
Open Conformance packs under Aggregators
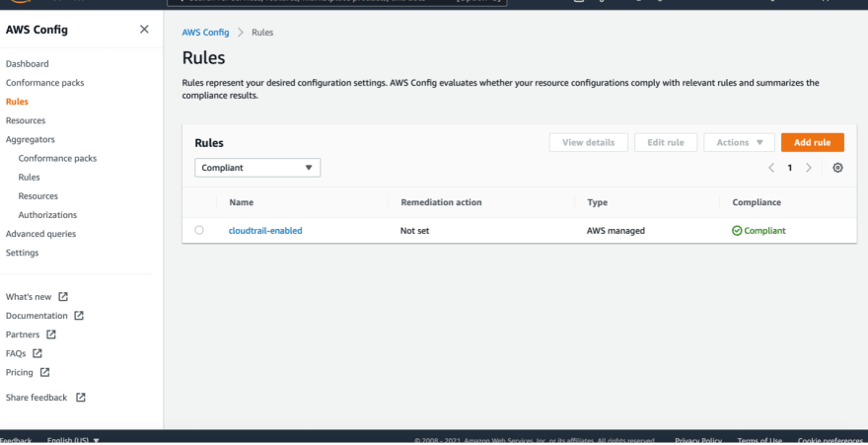(57, 158)
